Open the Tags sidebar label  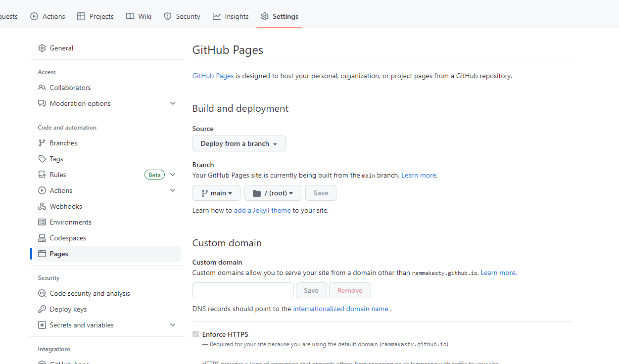[56, 159]
